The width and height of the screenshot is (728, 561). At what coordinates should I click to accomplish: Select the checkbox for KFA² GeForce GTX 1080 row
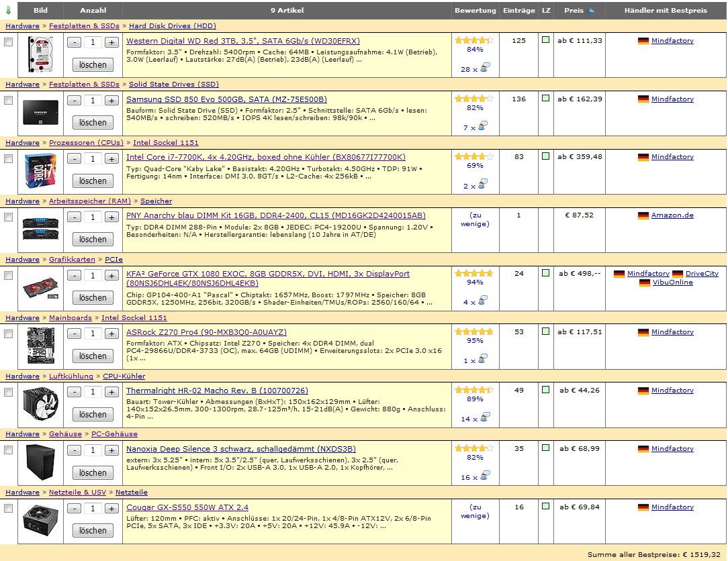(x=8, y=276)
